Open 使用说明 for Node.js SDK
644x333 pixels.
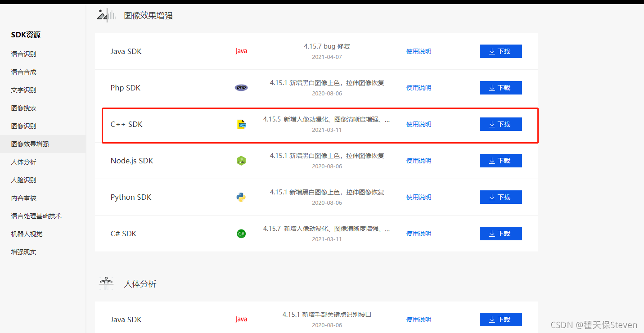tap(419, 161)
